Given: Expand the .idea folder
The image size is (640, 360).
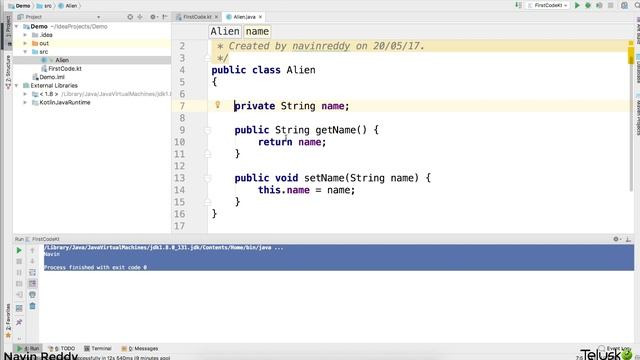Looking at the screenshot, I should pyautogui.click(x=25, y=35).
